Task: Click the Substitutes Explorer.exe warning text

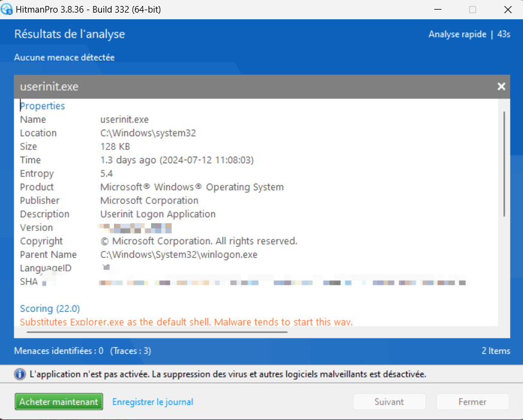Action: pos(186,322)
